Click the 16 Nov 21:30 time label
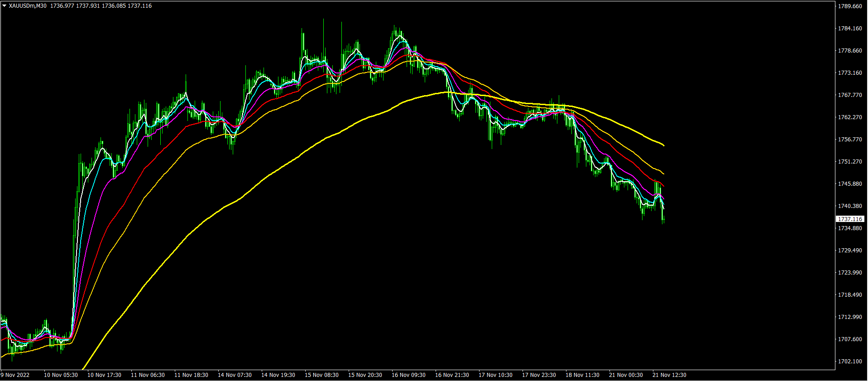Screen dimensions: 868x381 (452, 375)
